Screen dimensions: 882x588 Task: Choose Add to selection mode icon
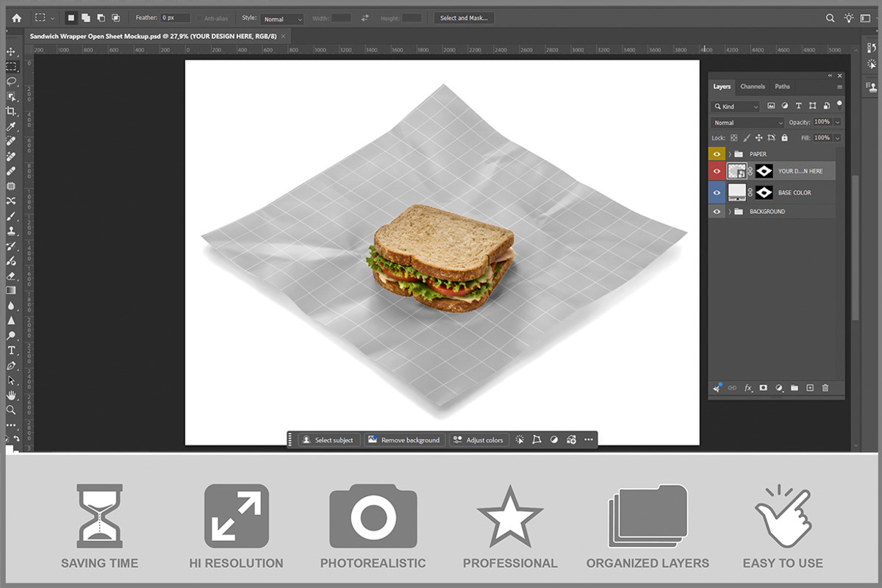point(86,18)
